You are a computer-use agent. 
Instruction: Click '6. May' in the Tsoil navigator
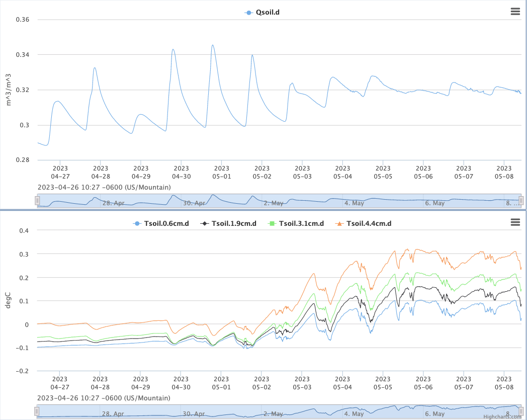[x=434, y=414]
